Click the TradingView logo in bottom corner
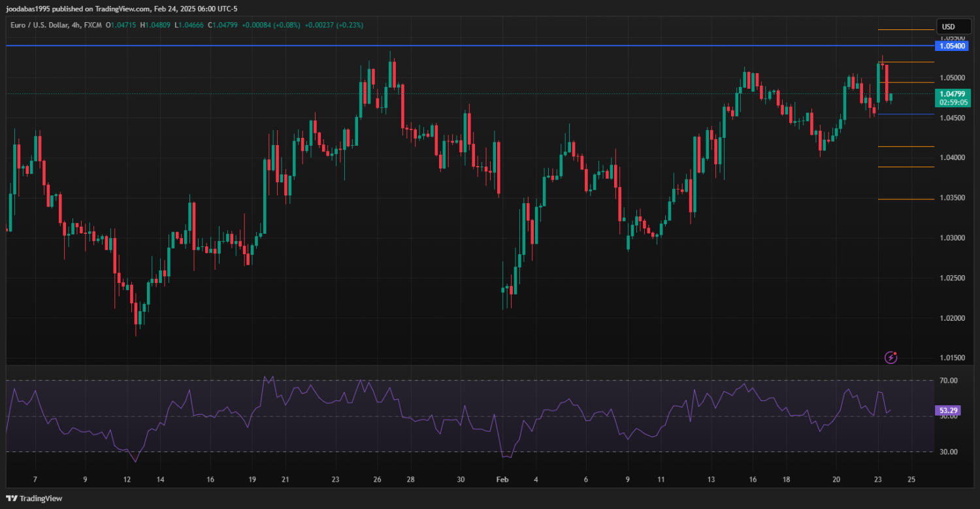The width and height of the screenshot is (980, 509). coord(34,499)
